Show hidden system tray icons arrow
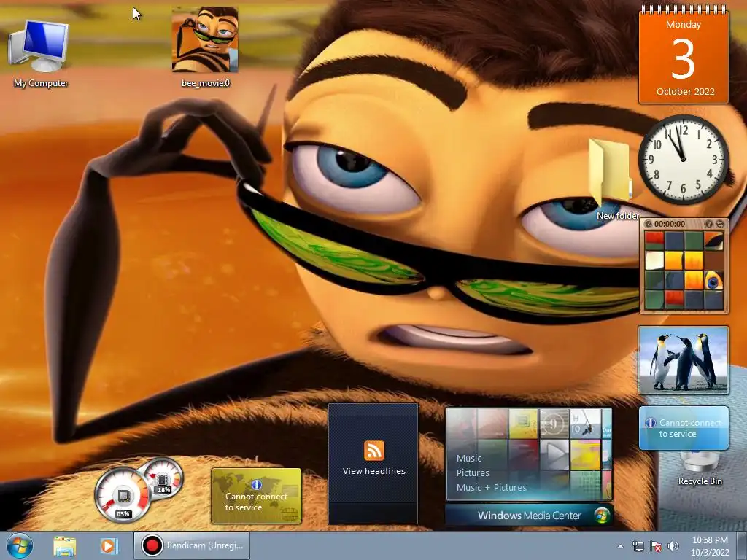747x560 pixels. coord(620,546)
